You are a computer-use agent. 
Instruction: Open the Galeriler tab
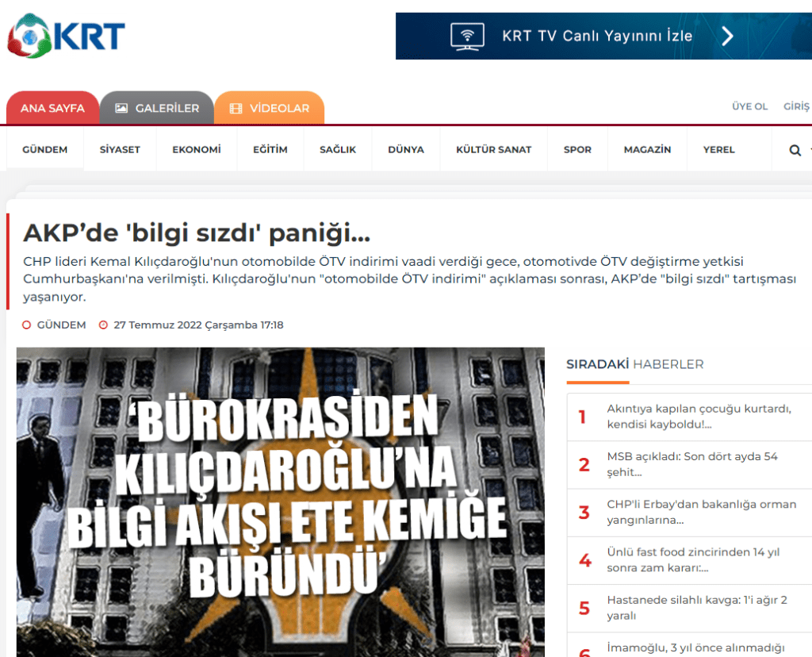(157, 108)
